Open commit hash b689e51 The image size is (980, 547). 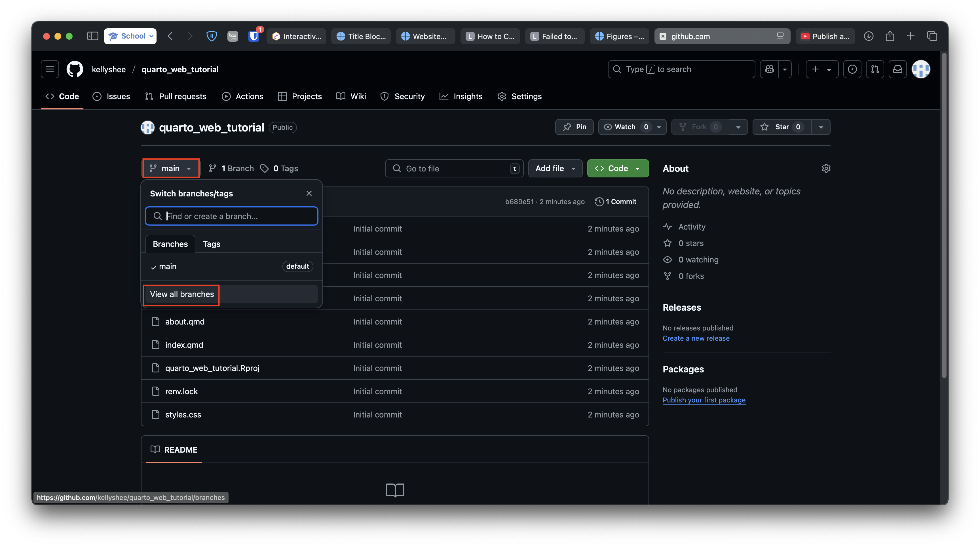coord(519,202)
